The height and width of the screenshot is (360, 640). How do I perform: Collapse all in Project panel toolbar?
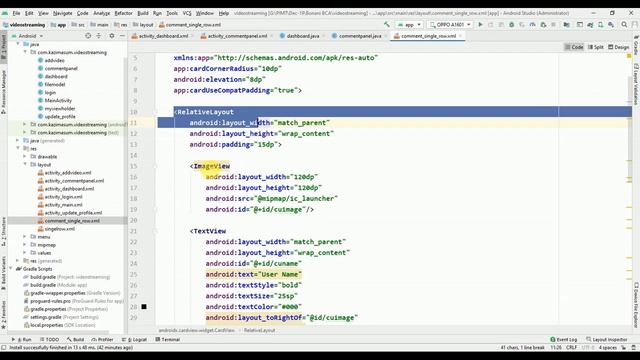click(99, 36)
